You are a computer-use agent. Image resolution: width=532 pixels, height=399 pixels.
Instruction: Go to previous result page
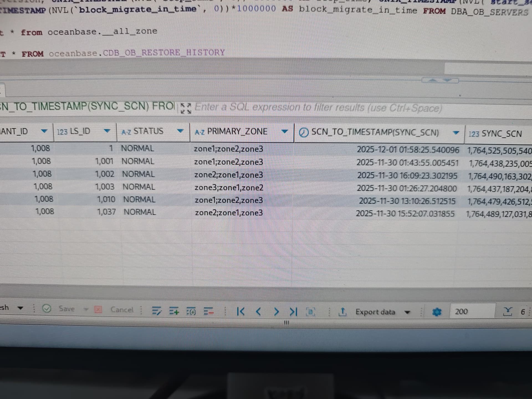258,312
